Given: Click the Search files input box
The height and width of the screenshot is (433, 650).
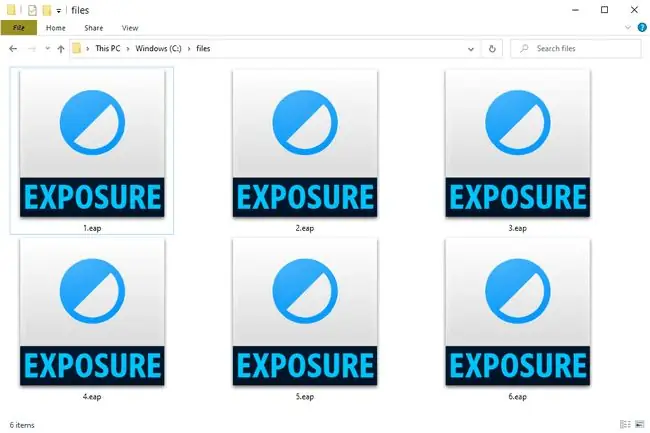Looking at the screenshot, I should 576,48.
